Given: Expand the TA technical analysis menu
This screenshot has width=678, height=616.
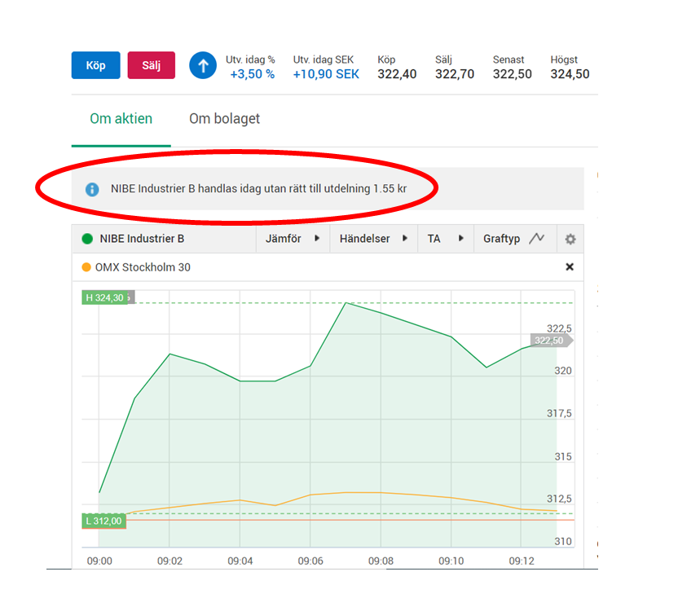Looking at the screenshot, I should [445, 239].
